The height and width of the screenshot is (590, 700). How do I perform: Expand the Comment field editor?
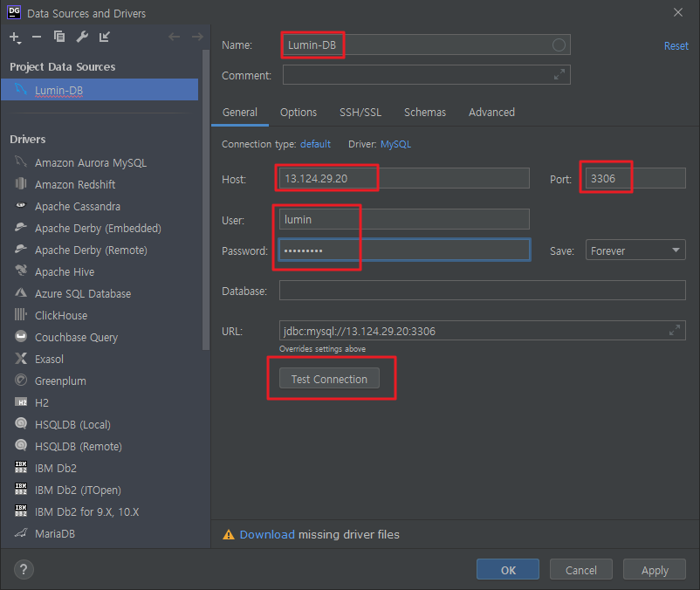(559, 74)
